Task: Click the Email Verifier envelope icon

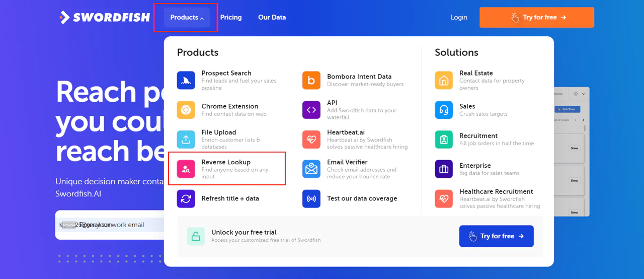Action: [311, 169]
